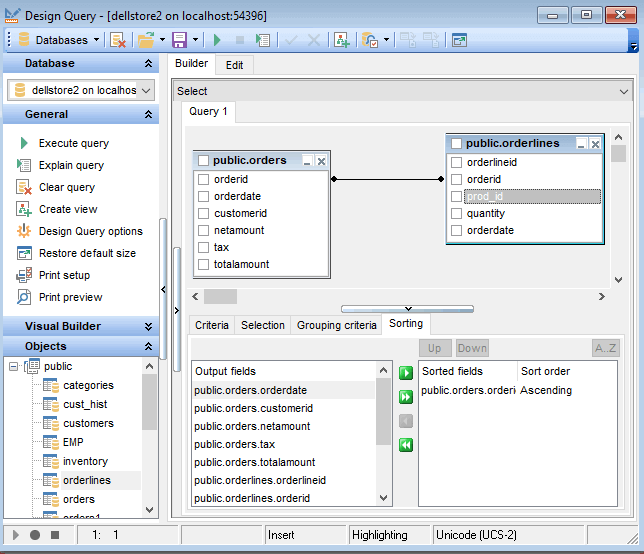
Task: Select the customers table in Objects tree
Action: click(88, 423)
